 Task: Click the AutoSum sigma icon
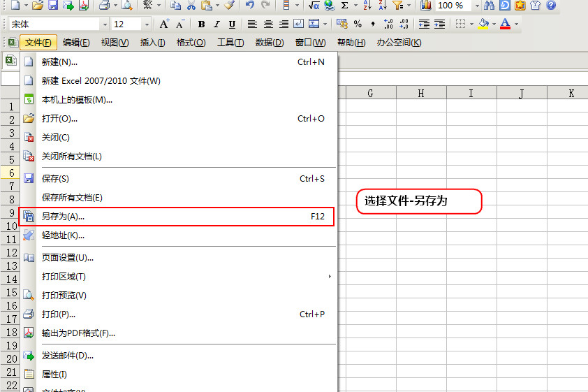[x=345, y=6]
